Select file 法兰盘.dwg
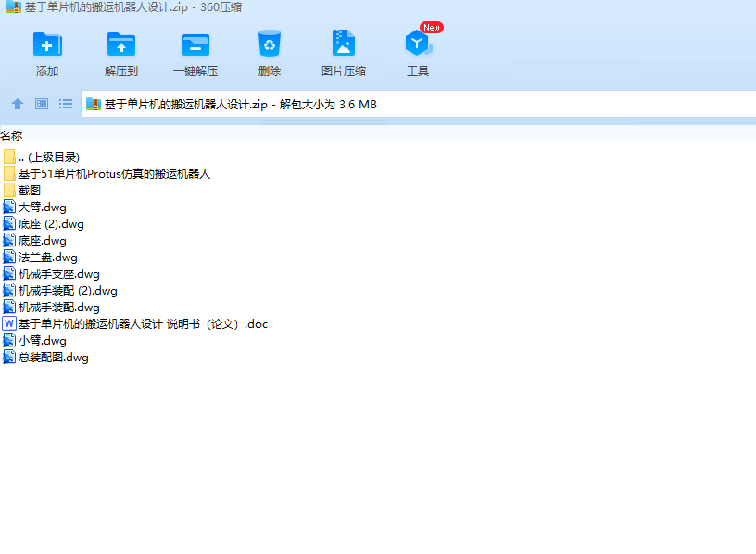The height and width of the screenshot is (554, 756). (40, 257)
